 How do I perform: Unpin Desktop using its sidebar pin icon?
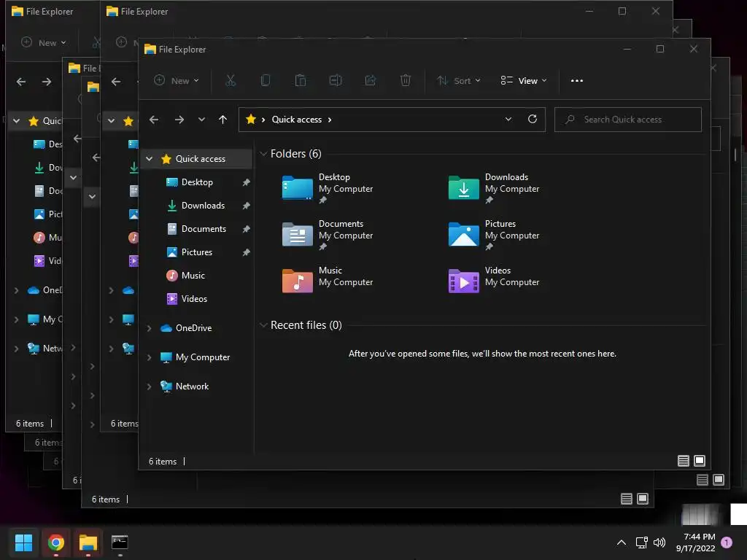pyautogui.click(x=246, y=182)
